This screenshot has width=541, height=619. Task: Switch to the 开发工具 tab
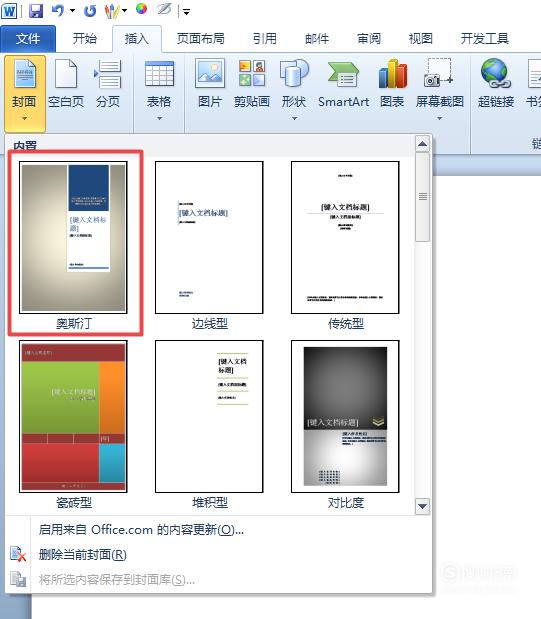(485, 38)
